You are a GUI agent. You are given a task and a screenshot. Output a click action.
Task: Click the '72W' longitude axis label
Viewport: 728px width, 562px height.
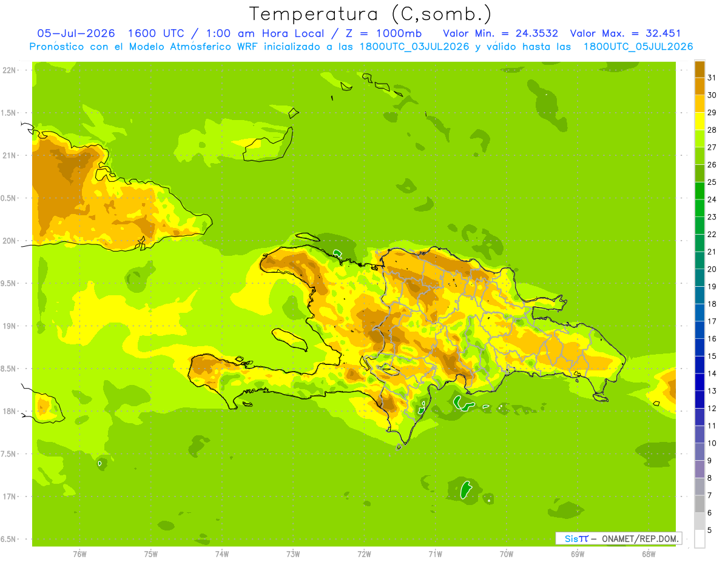365,554
